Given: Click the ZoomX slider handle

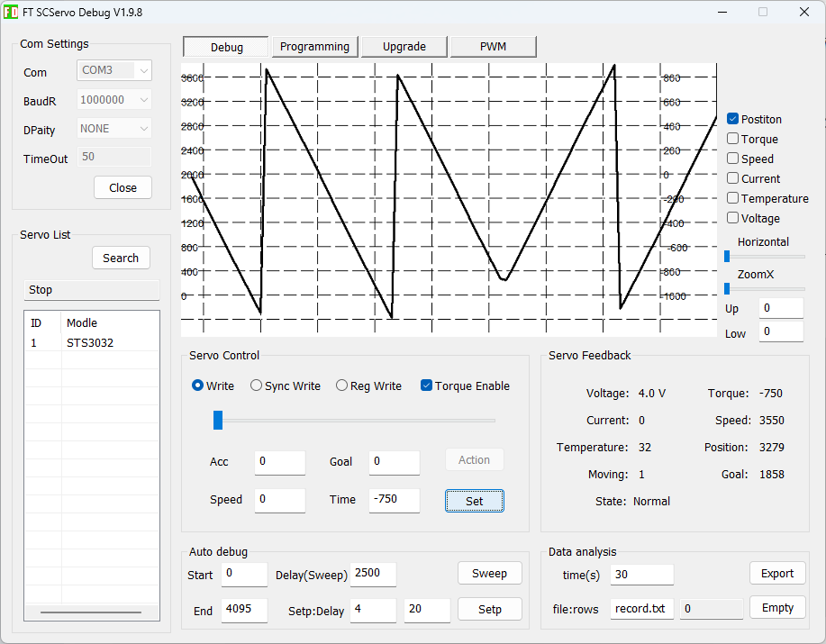Looking at the screenshot, I should [727, 288].
